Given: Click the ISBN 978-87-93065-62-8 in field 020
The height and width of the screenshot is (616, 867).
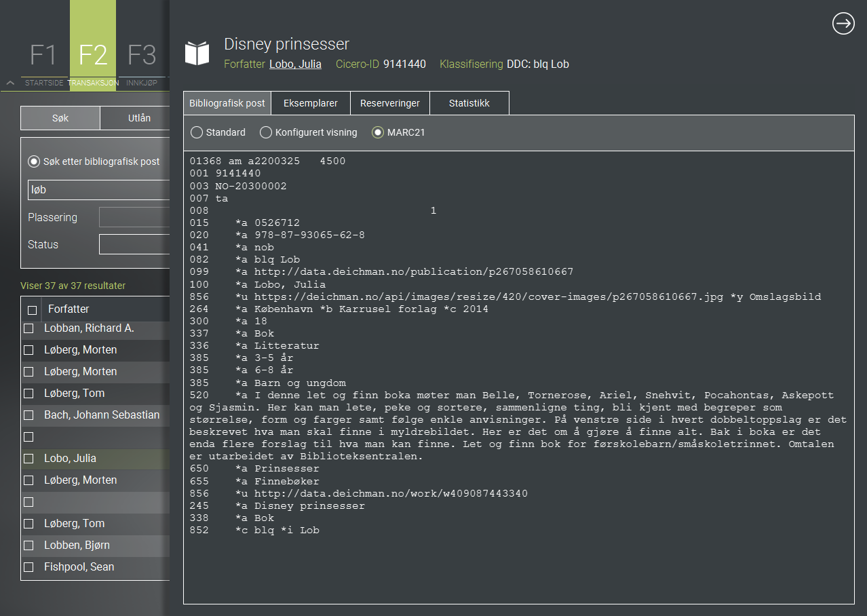Looking at the screenshot, I should coord(309,235).
